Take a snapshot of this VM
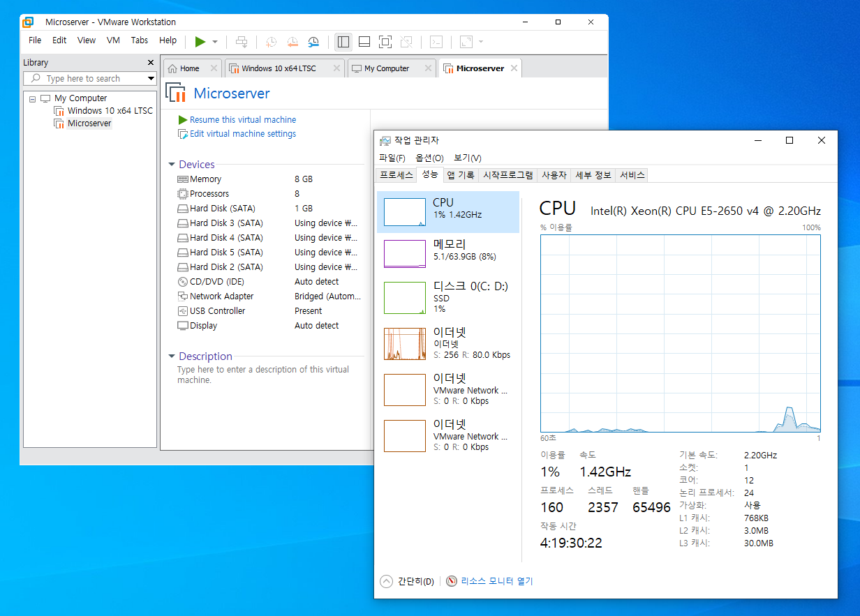The height and width of the screenshot is (616, 860). tap(271, 42)
